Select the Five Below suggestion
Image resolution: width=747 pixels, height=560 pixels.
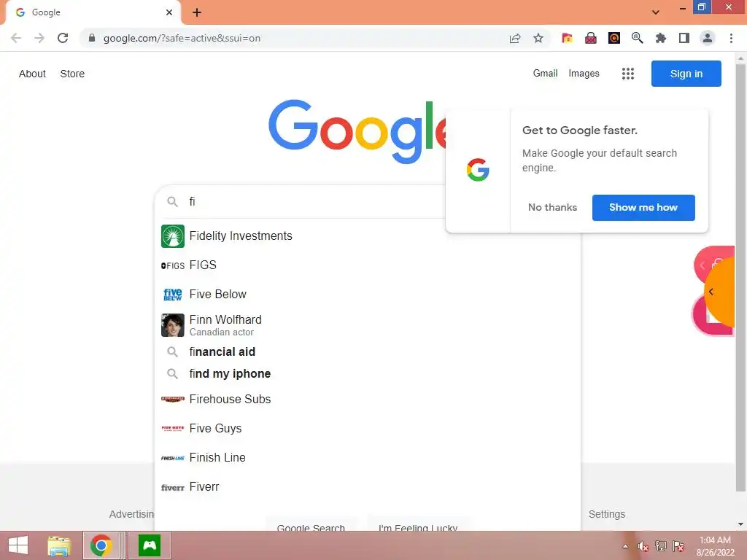click(368, 295)
